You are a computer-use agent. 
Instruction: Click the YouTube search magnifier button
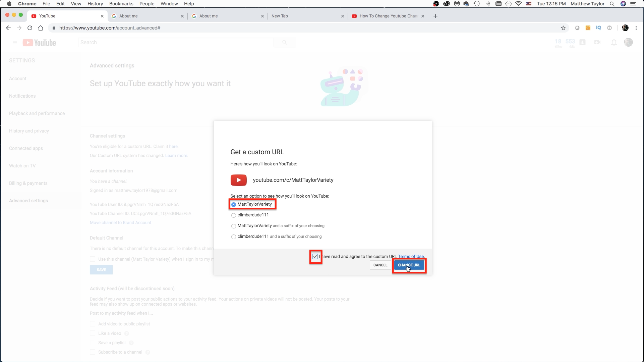pyautogui.click(x=285, y=42)
